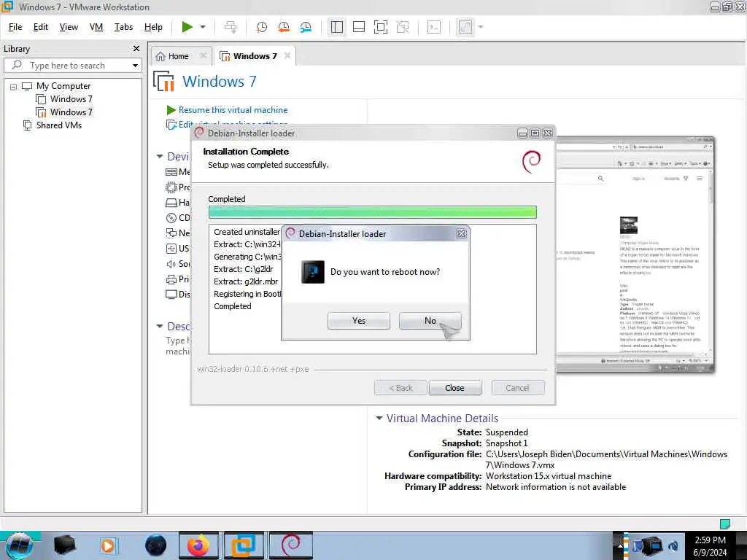This screenshot has width=747, height=560.
Task: Toggle the thumbnail bar icon
Action: 359,27
